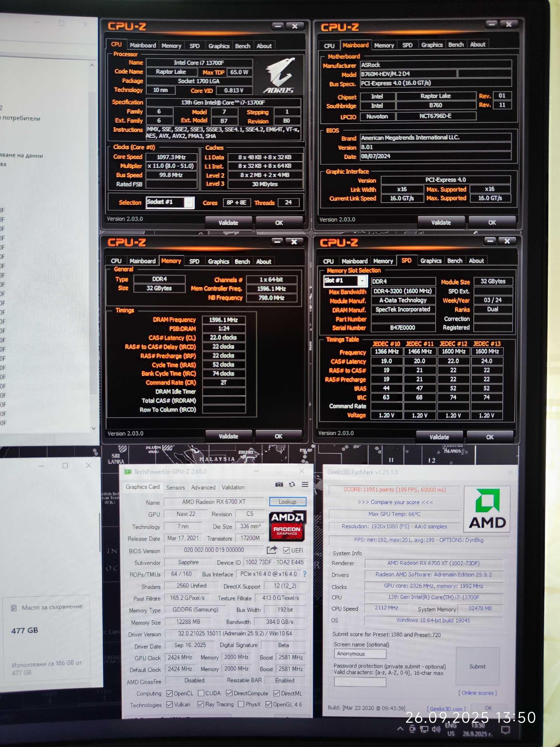Toggle the Ray Tracing checkbox
Image resolution: width=560 pixels, height=747 pixels.
click(200, 704)
